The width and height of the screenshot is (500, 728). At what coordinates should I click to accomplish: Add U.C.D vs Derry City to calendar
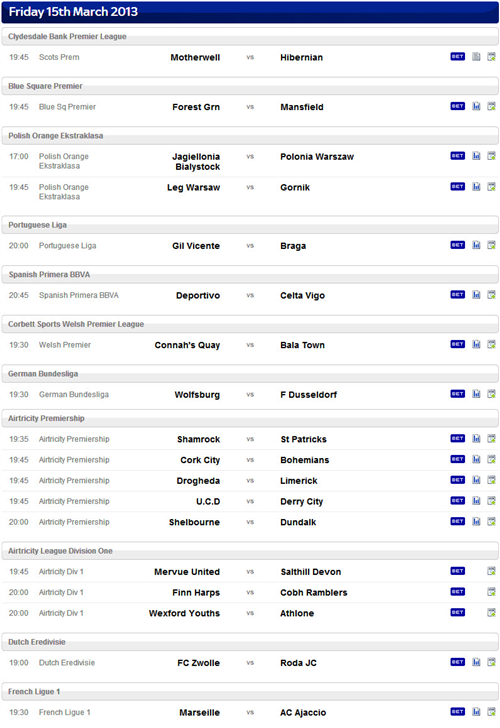click(x=491, y=500)
